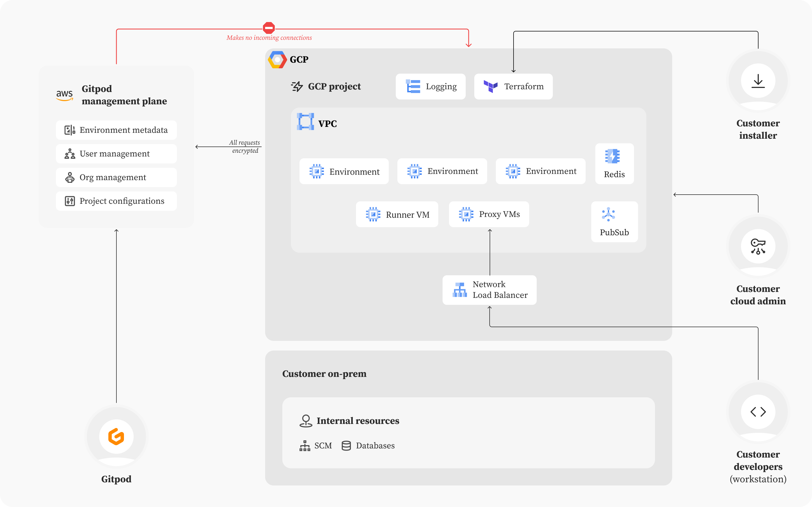
Task: Click the Customer cloud admin key icon
Action: click(758, 247)
